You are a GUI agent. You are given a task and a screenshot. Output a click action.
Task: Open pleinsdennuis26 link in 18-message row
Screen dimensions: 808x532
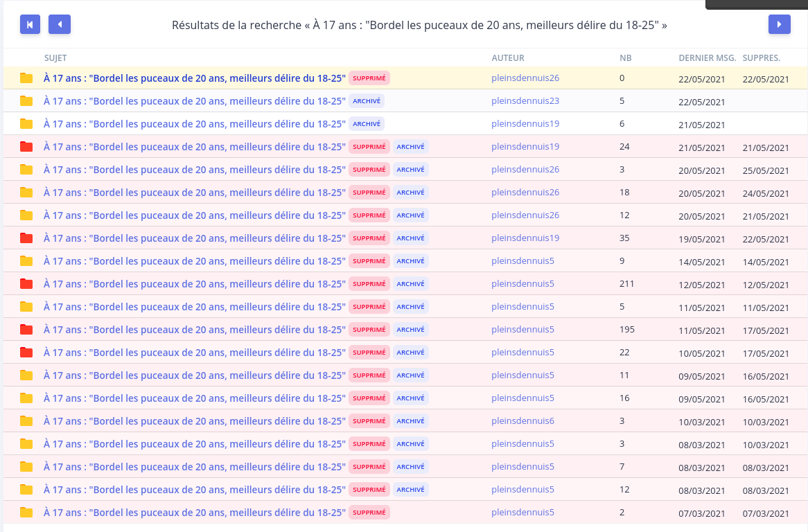click(x=525, y=192)
